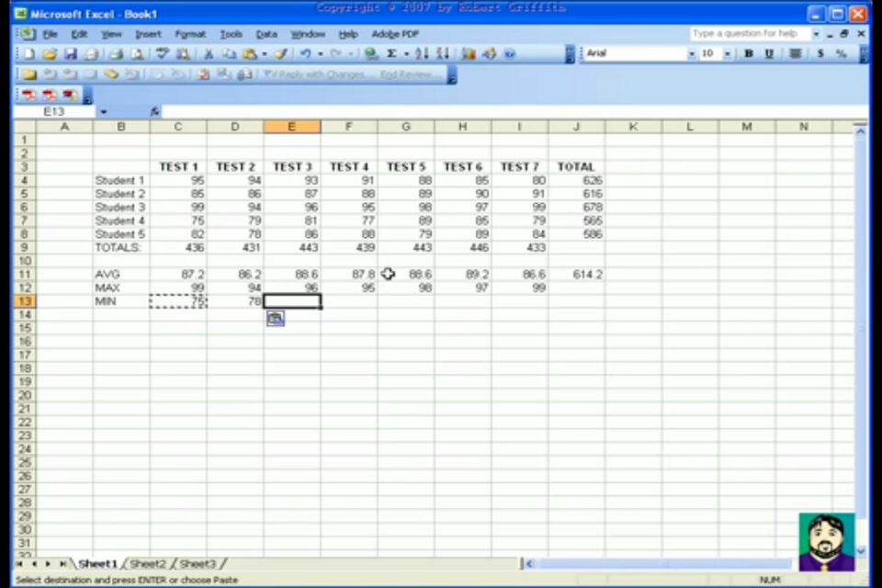Open the Format menu
Screen dimensions: 882x588
point(190,34)
